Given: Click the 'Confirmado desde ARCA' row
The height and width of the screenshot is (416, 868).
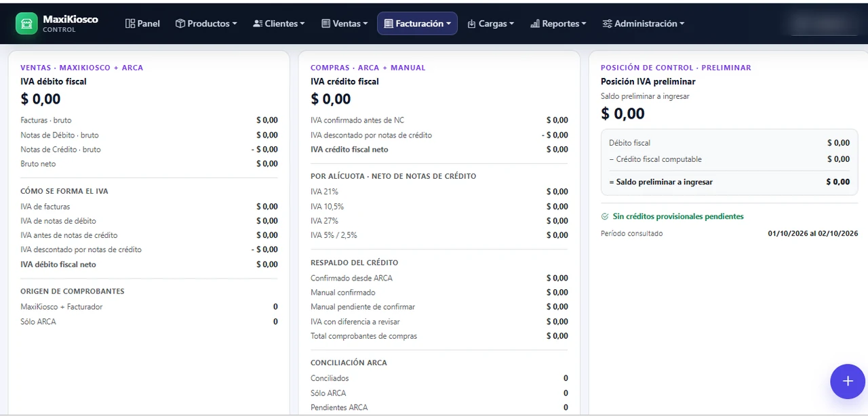Looking at the screenshot, I should coord(439,278).
